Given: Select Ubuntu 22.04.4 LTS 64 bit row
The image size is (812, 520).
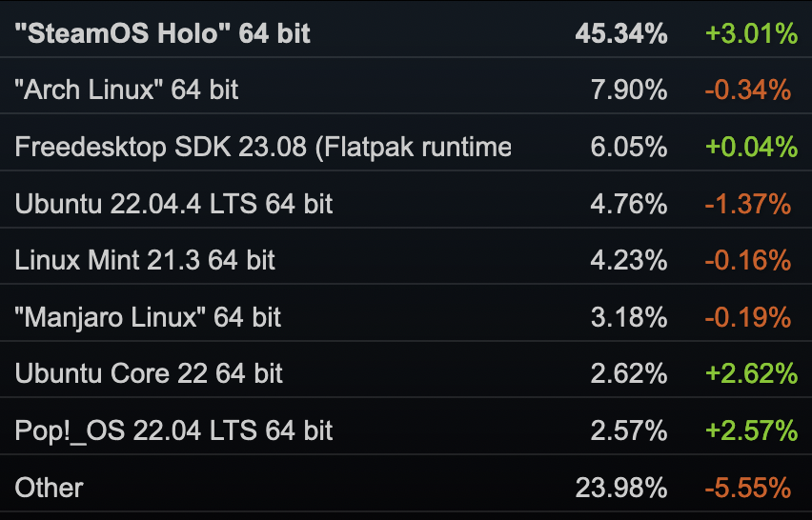Looking at the screenshot, I should pyautogui.click(x=406, y=204).
